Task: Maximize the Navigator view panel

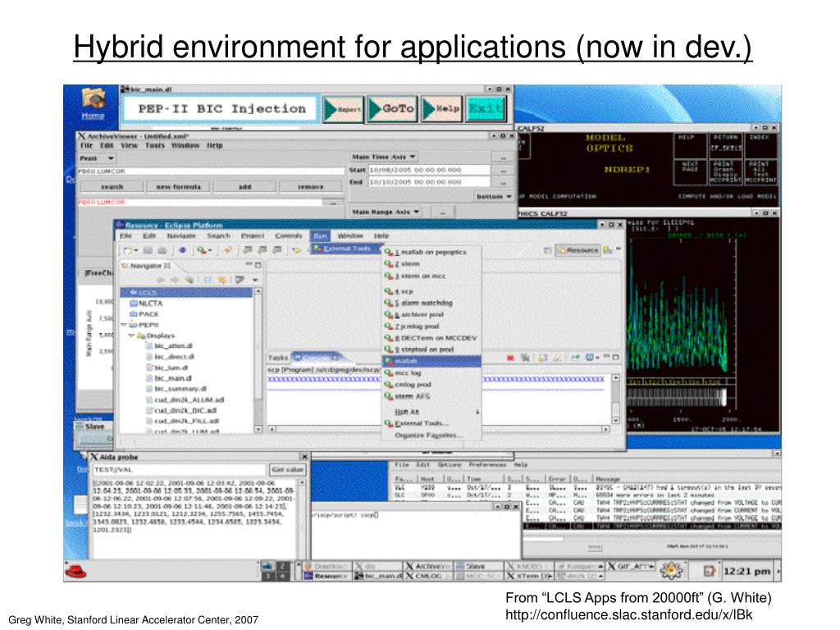Action: (x=258, y=265)
